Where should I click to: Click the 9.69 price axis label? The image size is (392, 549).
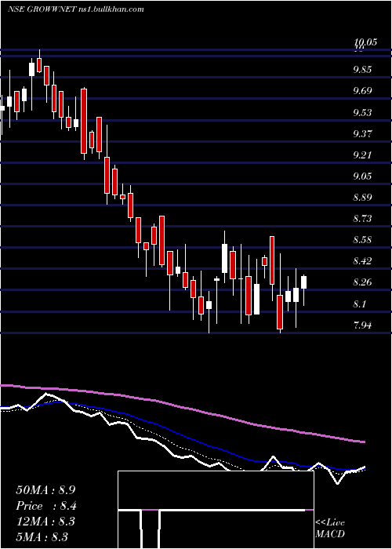tap(362, 91)
